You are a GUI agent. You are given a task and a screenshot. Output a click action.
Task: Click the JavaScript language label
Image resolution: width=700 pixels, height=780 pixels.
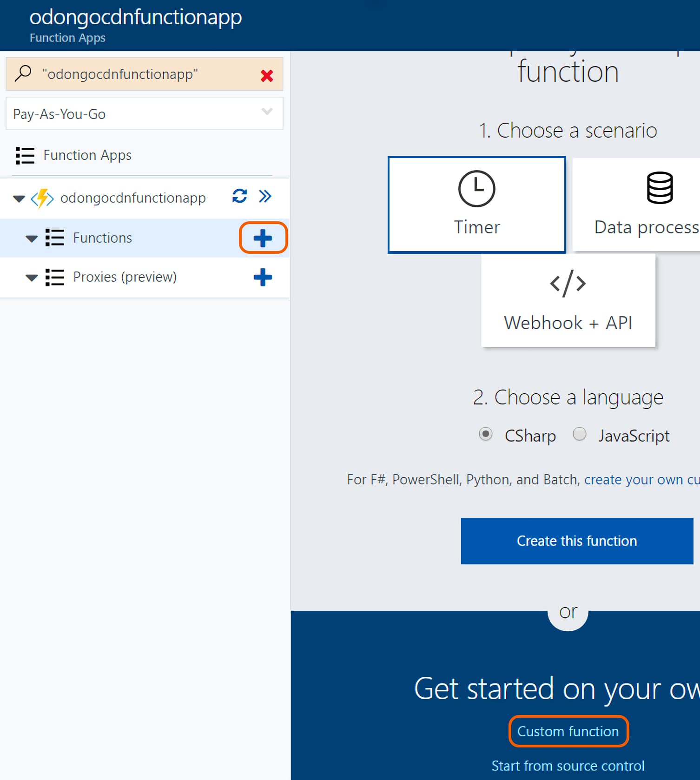click(634, 436)
